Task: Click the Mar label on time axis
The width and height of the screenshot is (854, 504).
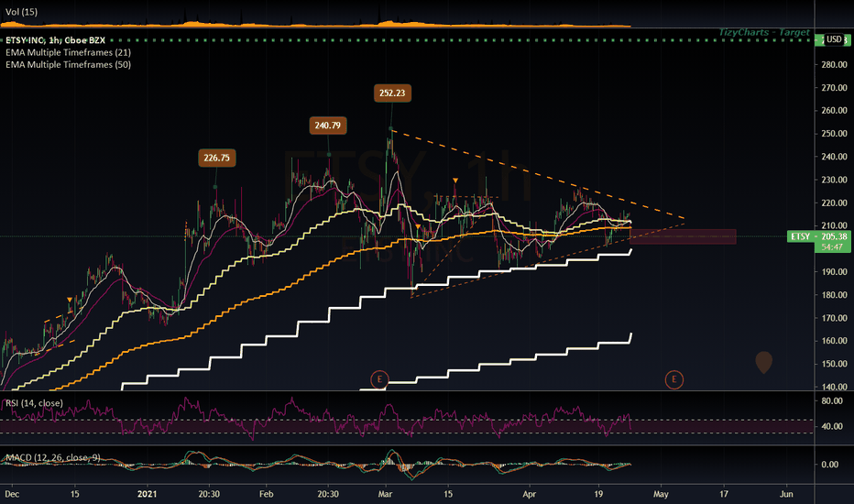Action: (385, 494)
